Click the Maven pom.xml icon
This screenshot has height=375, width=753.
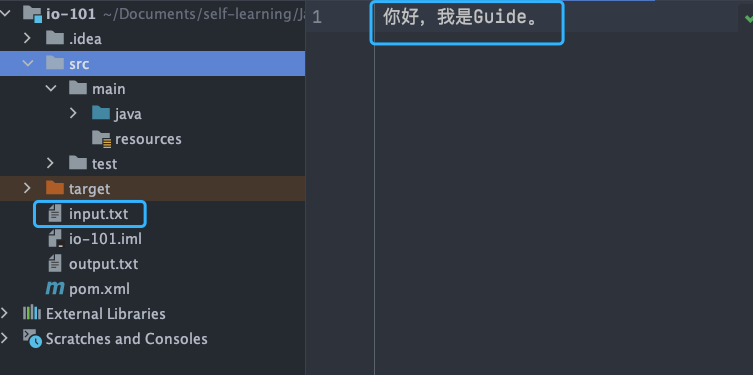pyautogui.click(x=55, y=289)
